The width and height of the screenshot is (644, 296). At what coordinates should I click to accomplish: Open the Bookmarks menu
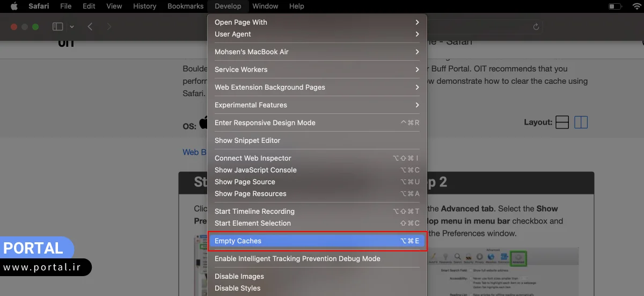(185, 6)
